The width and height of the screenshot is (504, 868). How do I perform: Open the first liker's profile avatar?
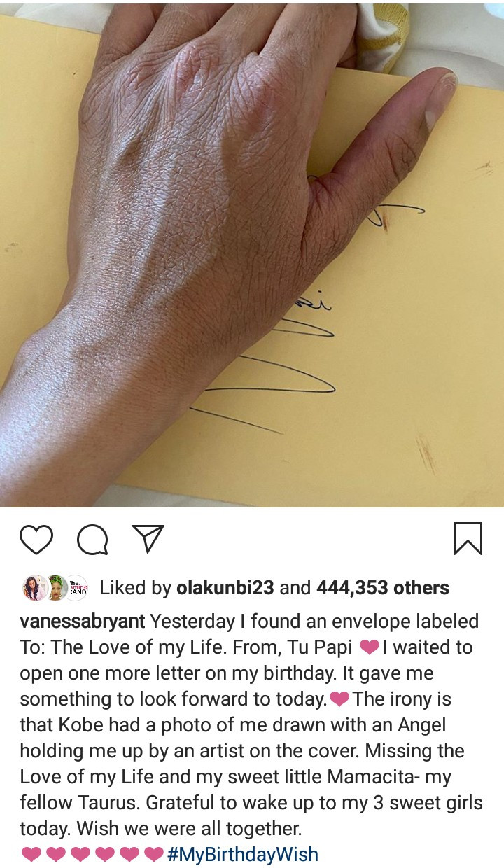[34, 588]
